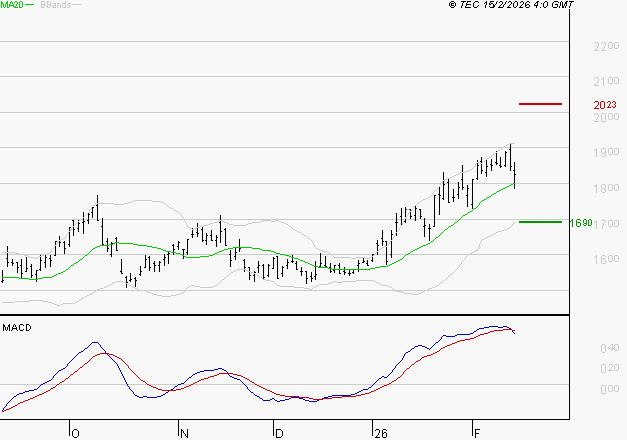Click the TEC 15/2/2026 timestamp text
627x440 pixels.
511,5
